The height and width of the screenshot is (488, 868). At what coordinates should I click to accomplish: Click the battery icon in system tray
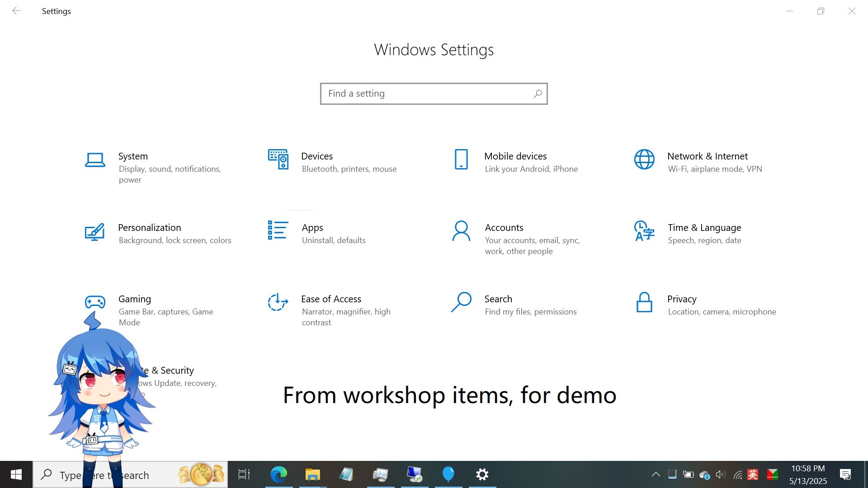point(688,475)
